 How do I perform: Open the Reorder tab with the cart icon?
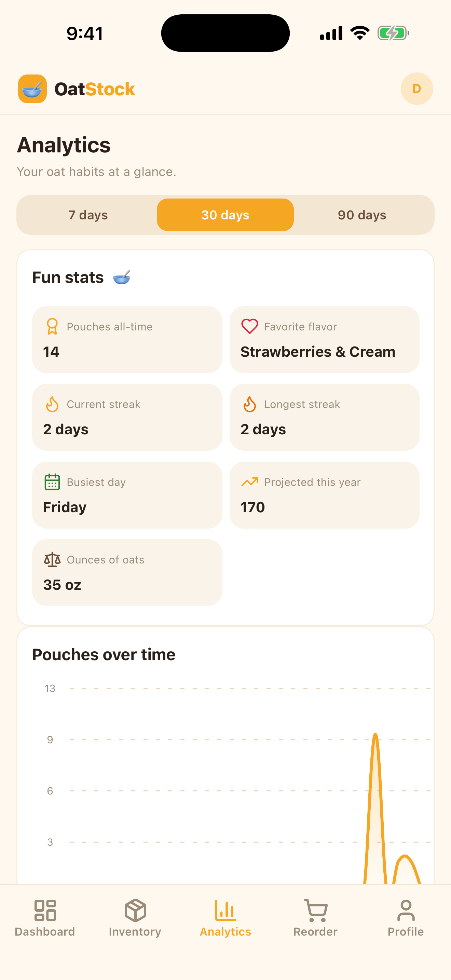tap(315, 918)
